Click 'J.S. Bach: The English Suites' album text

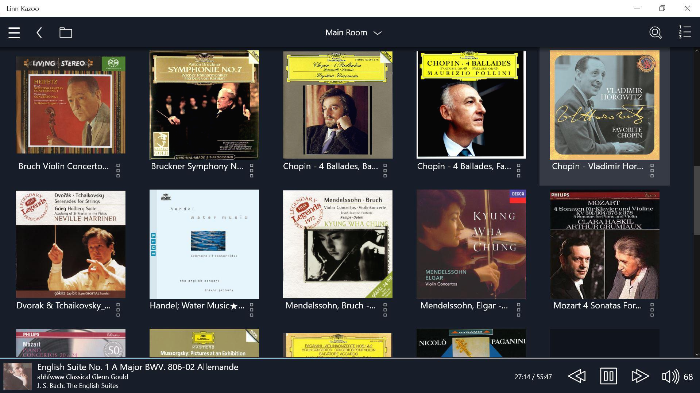pos(78,385)
